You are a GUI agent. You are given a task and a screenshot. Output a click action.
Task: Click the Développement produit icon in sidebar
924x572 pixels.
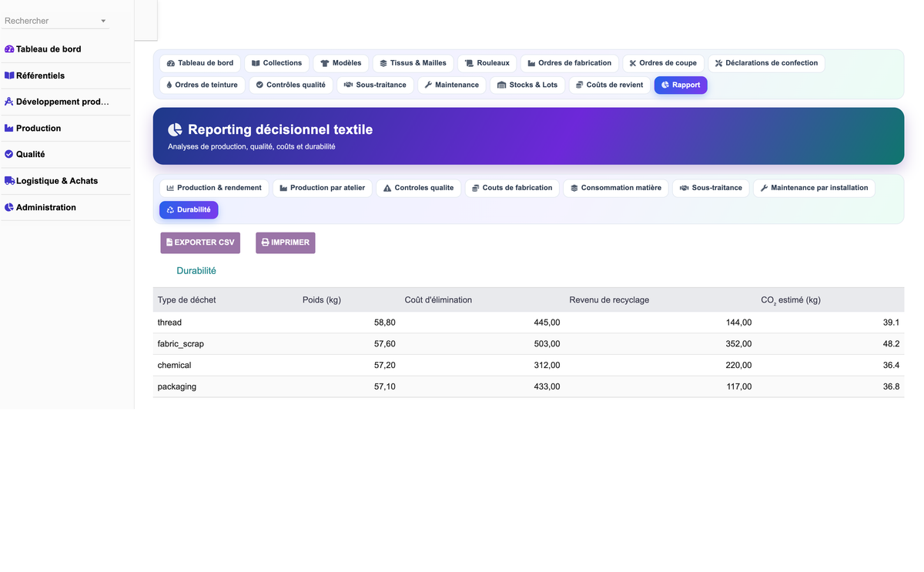tap(9, 102)
